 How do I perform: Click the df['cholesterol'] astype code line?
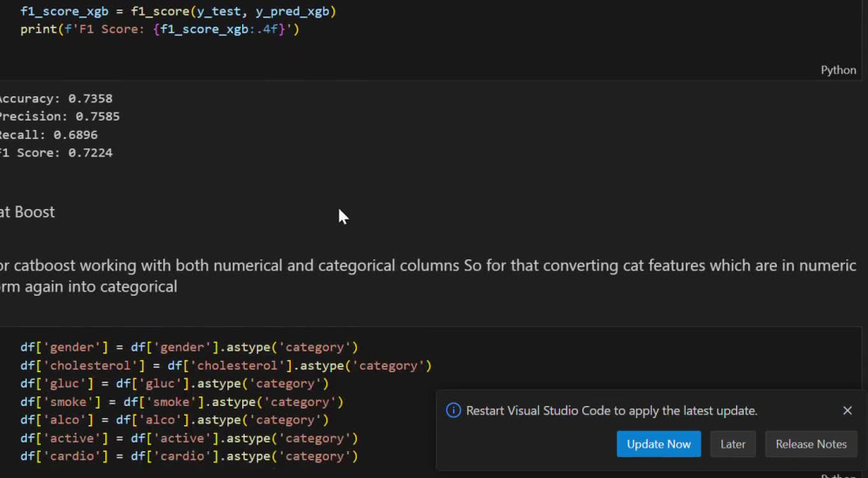(226, 366)
